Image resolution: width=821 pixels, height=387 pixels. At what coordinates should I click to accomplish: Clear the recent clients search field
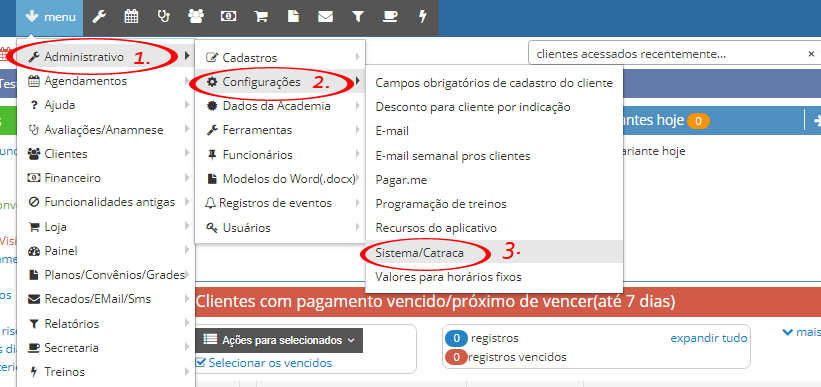click(811, 53)
